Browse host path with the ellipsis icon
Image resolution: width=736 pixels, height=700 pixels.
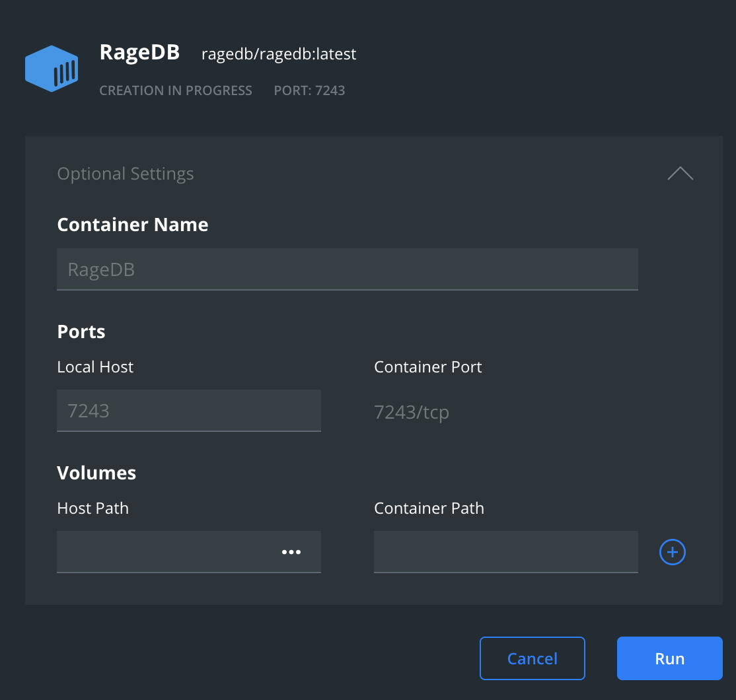point(291,552)
